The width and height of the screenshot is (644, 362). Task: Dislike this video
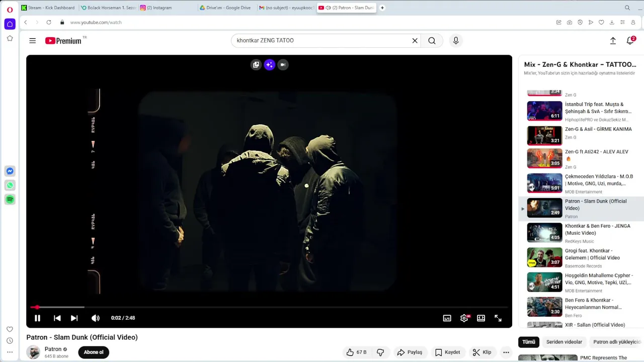(x=381, y=352)
